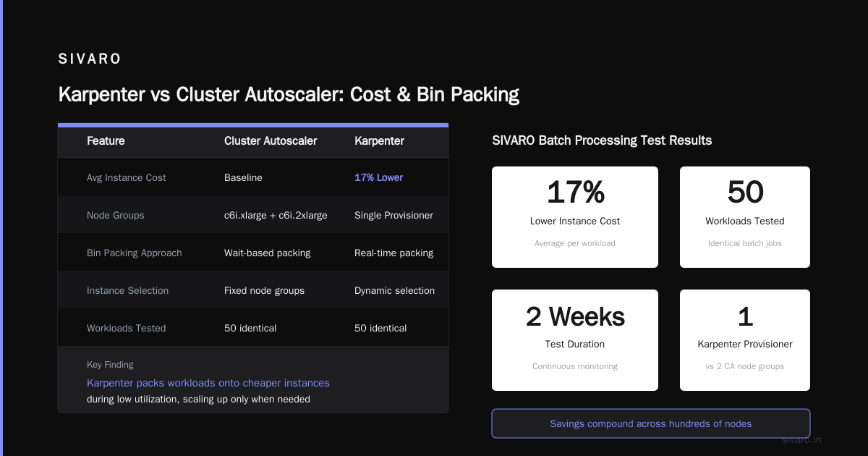Viewport: 868px width, 456px height.
Task: Click the SIVARO brand logo text
Action: (x=90, y=59)
